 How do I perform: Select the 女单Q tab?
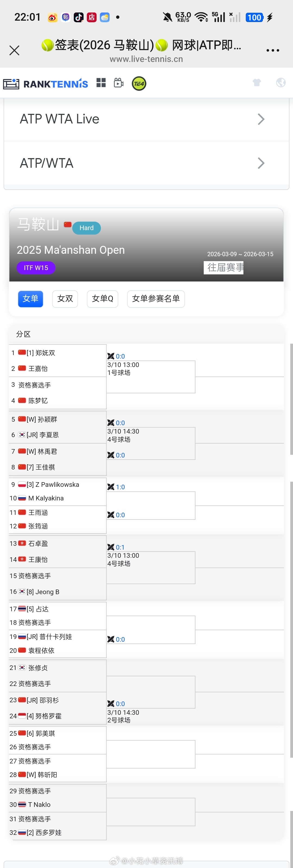[103, 299]
